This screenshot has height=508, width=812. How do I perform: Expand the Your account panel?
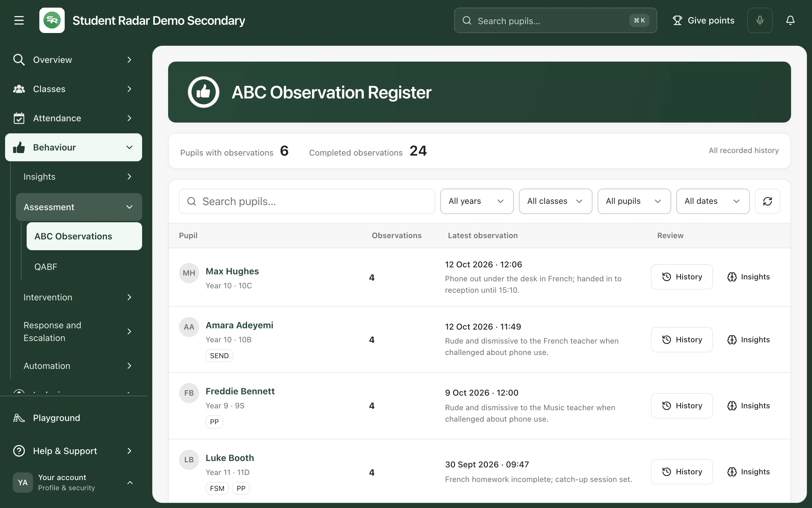point(130,483)
